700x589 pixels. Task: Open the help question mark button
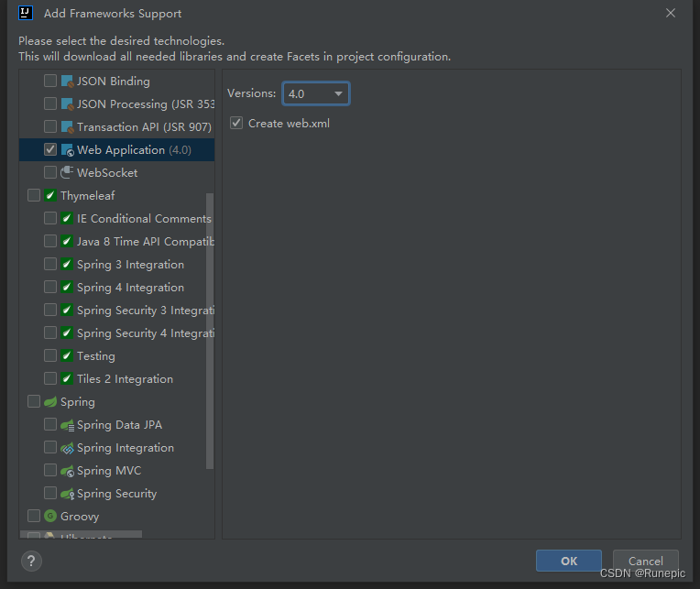pyautogui.click(x=31, y=561)
